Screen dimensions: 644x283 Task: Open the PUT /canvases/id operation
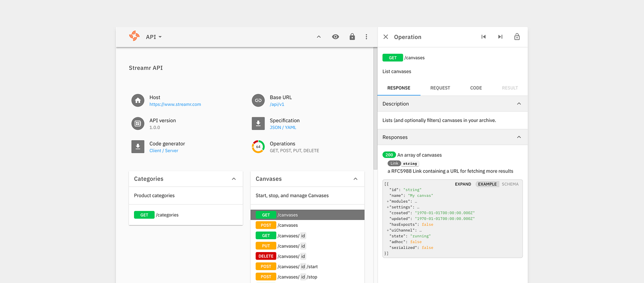(x=308, y=246)
